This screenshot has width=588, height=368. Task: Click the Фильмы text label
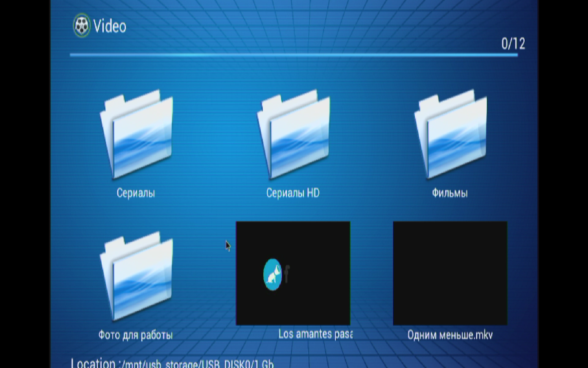[450, 193]
